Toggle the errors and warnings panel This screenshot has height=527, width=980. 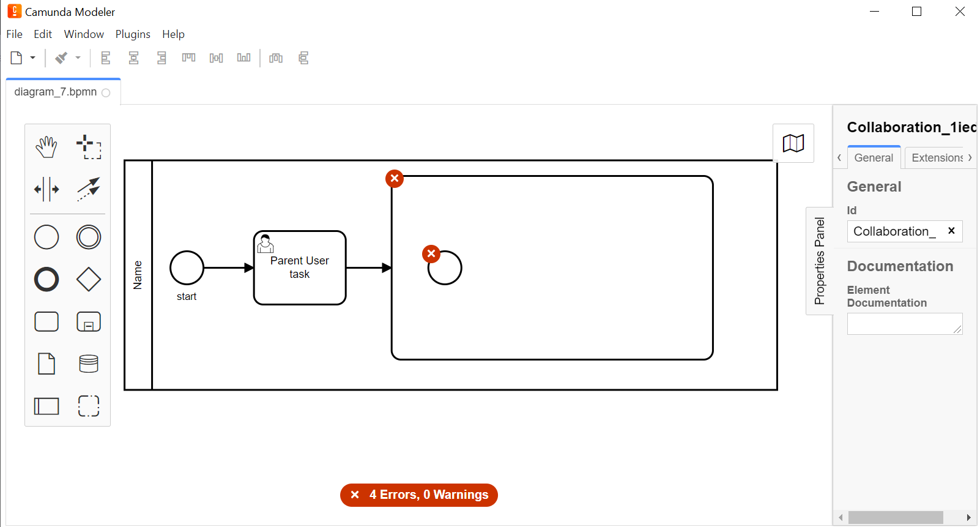419,495
